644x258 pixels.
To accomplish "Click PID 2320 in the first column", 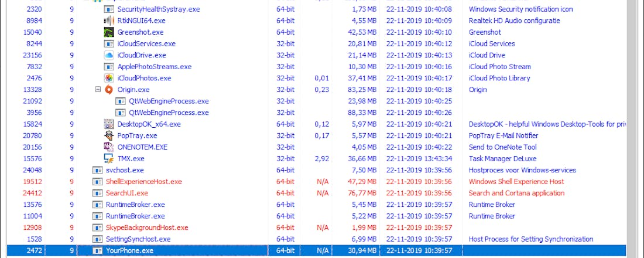I will click(x=34, y=9).
